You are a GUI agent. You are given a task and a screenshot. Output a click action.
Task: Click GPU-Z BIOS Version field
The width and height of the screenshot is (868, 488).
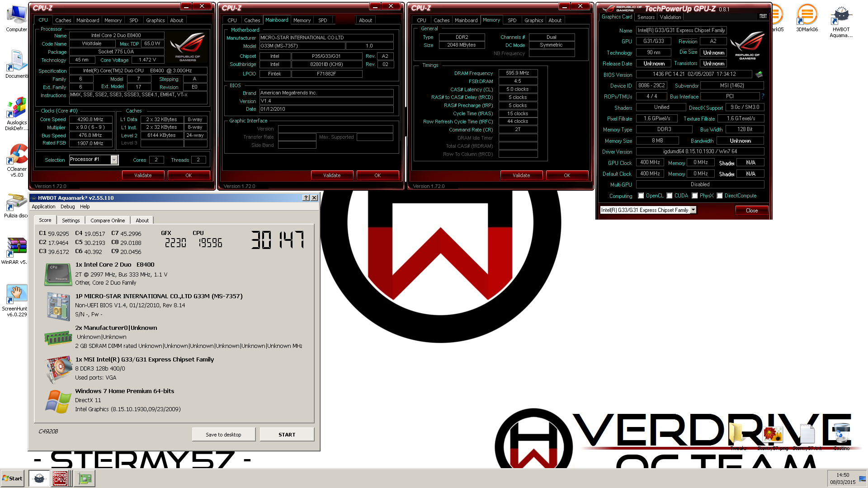(694, 74)
